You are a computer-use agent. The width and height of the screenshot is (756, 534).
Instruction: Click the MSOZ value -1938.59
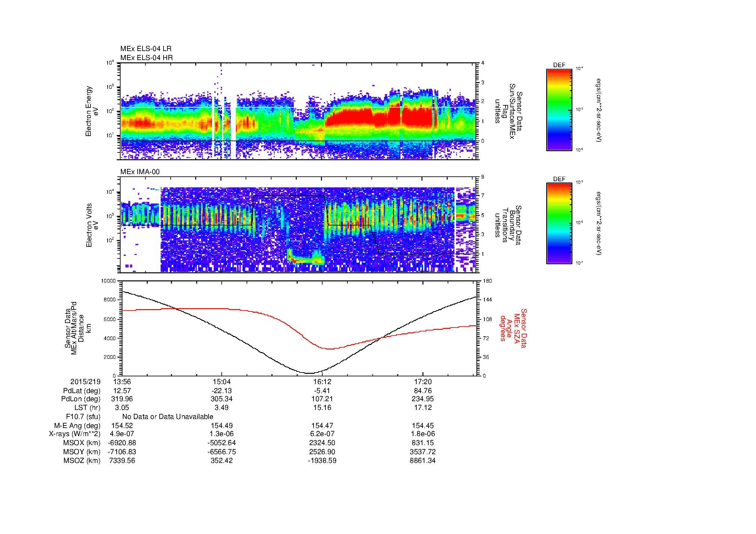point(322,461)
